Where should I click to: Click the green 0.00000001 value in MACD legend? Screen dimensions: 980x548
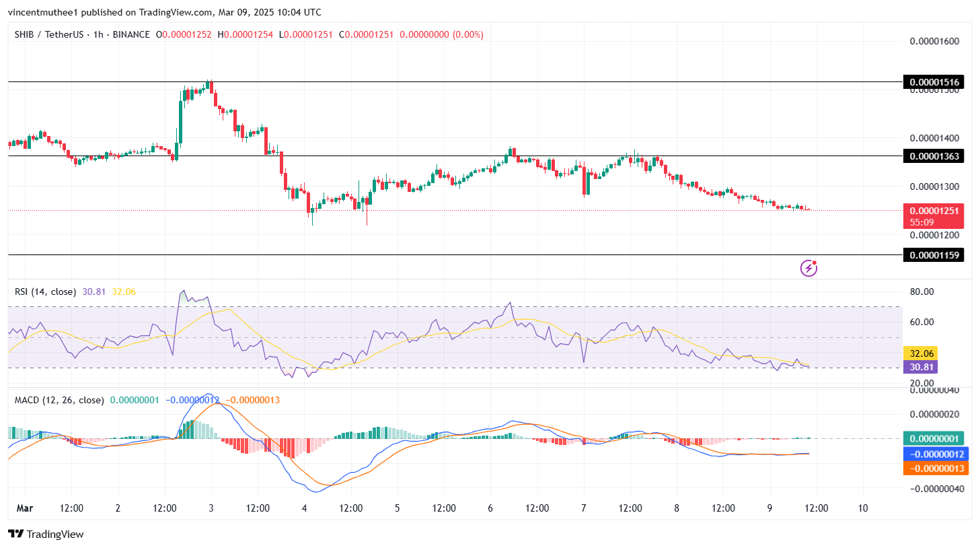tap(135, 400)
